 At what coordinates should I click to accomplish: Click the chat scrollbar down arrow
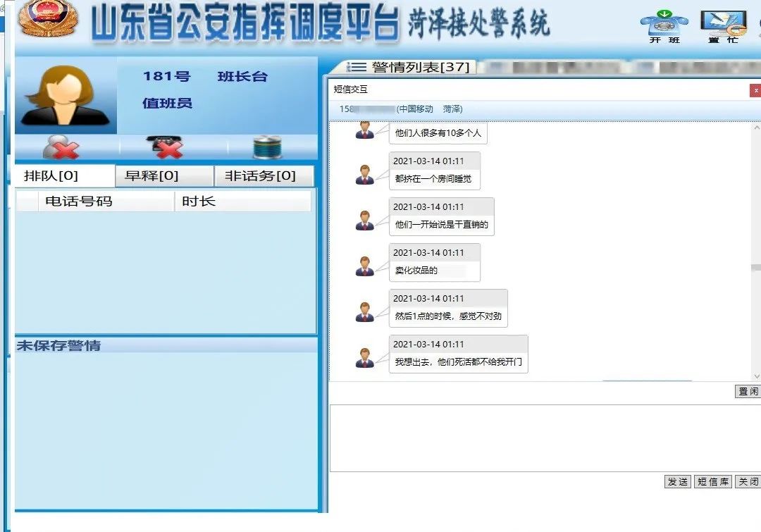click(756, 376)
